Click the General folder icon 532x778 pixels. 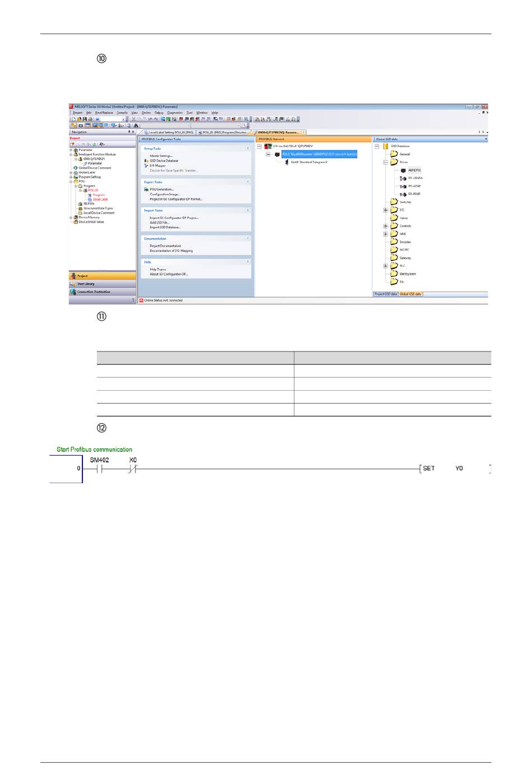394,154
